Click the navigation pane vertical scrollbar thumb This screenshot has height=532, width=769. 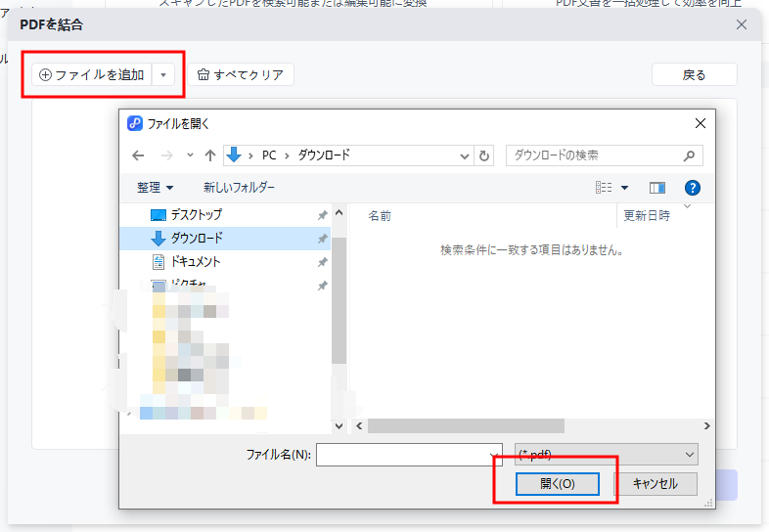pos(339,300)
